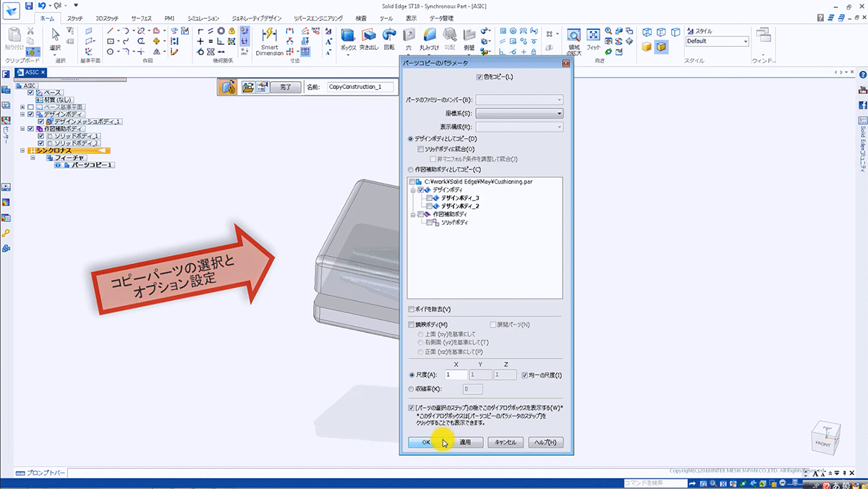Collapse the シンクロナス tree node
Screen dimensions: 868x489
(23, 150)
